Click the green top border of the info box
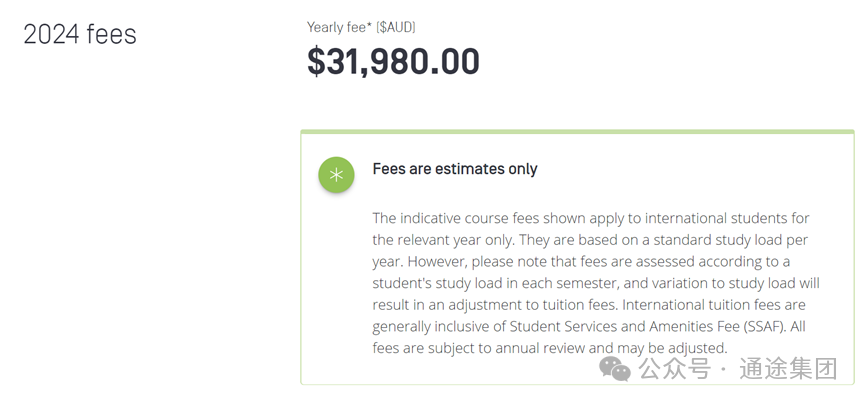Screen dimensions: 865x403 (x=578, y=132)
